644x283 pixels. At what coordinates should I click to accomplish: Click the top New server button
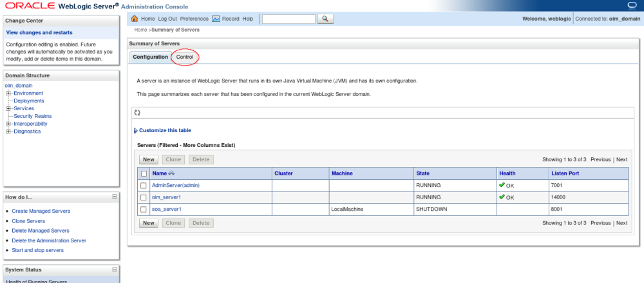149,160
